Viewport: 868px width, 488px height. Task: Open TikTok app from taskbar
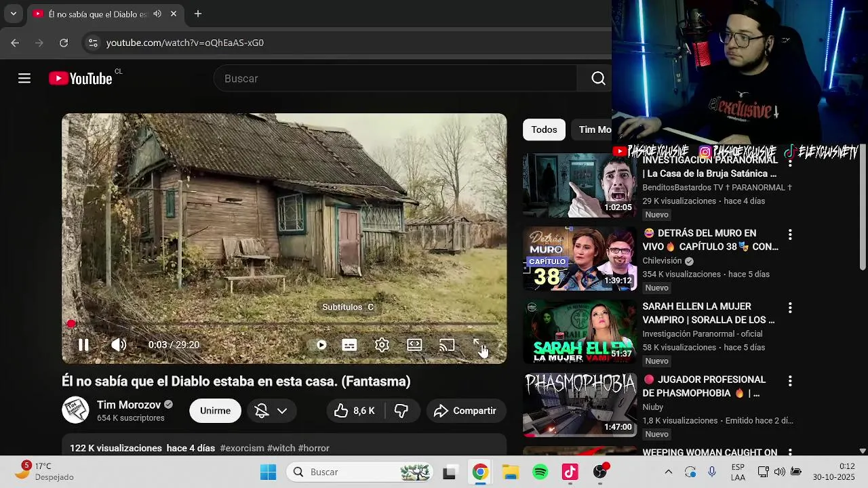(x=570, y=472)
